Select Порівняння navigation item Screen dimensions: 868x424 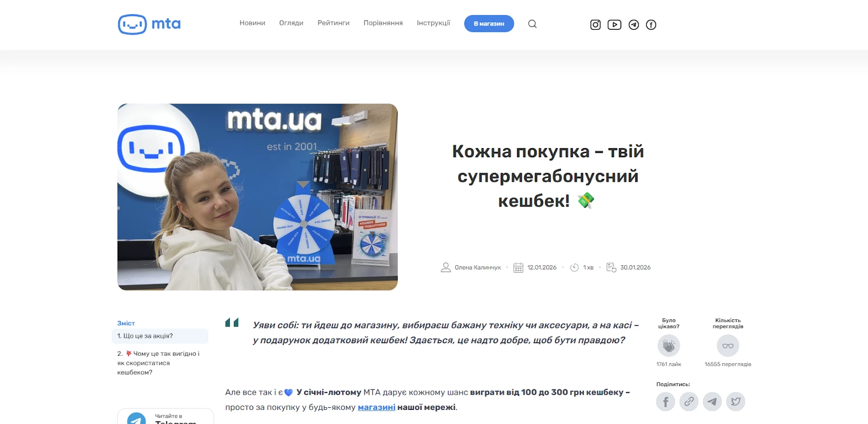click(x=383, y=23)
